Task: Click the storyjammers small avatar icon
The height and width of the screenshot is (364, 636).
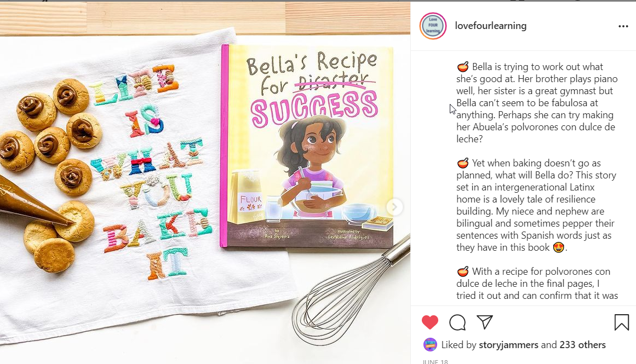Action: click(430, 344)
